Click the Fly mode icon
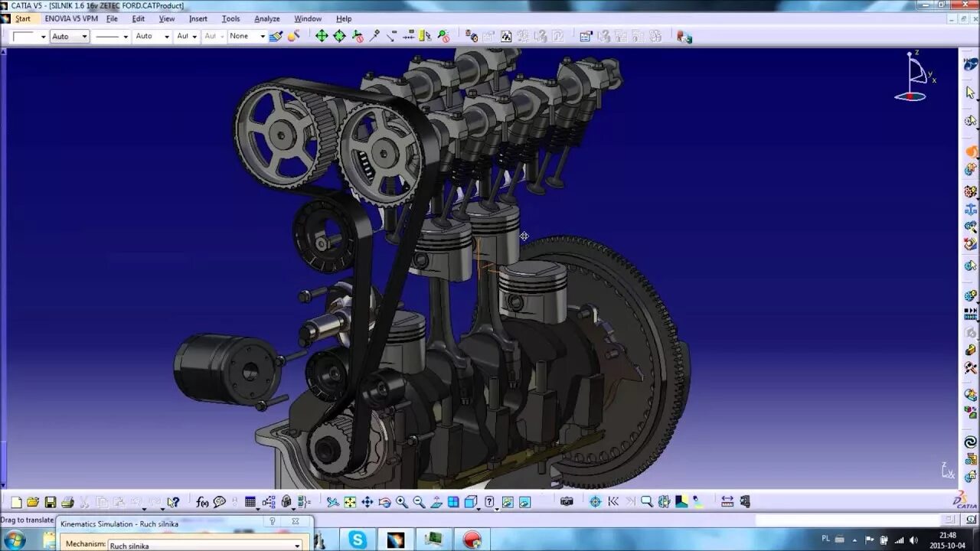Viewport: 980px width, 551px height. (332, 502)
